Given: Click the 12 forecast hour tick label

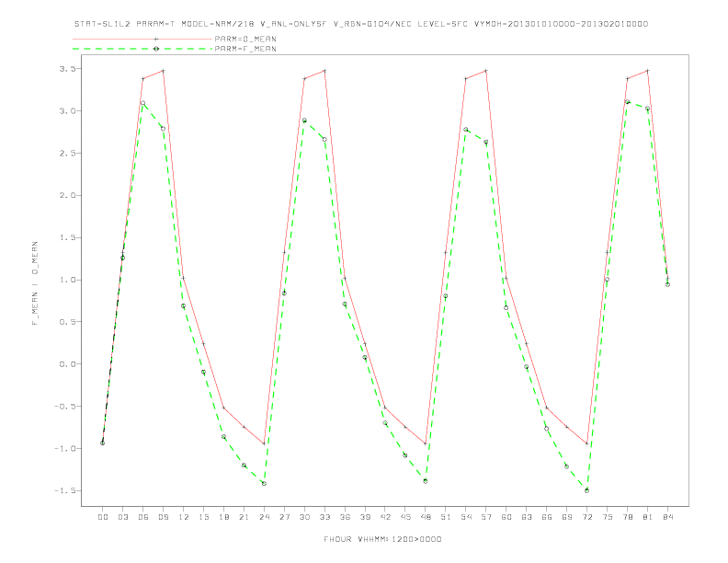Looking at the screenshot, I should (x=184, y=517).
